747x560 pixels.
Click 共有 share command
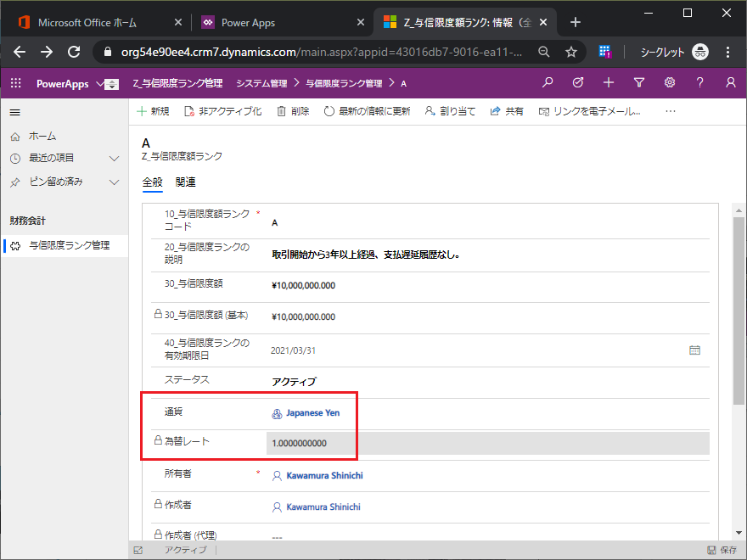point(507,111)
